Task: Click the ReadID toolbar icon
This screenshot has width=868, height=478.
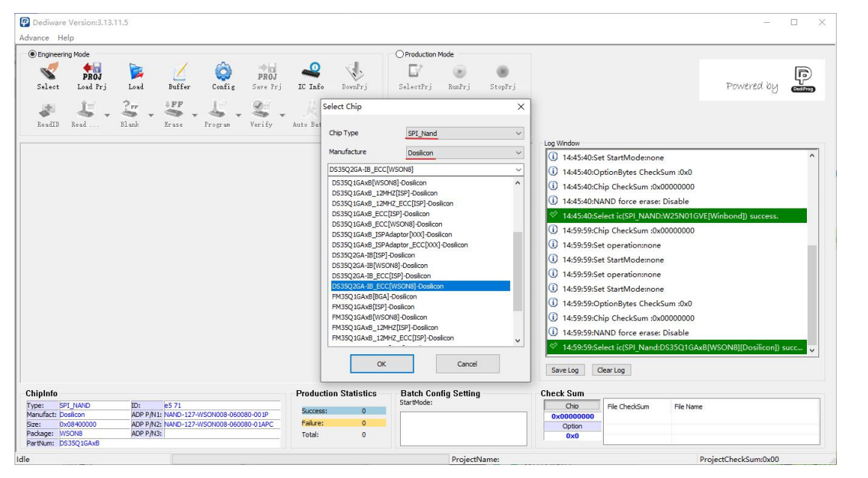Action: click(48, 109)
